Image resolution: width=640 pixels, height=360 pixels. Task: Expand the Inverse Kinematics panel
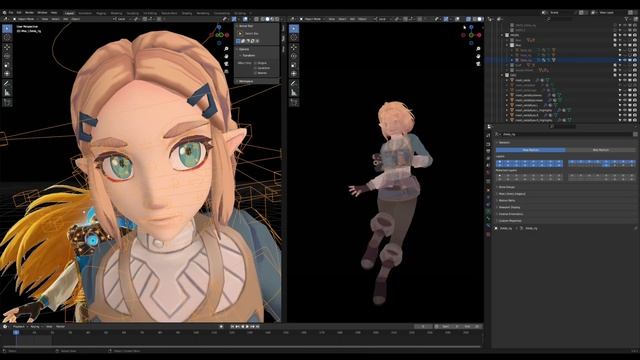click(x=511, y=214)
